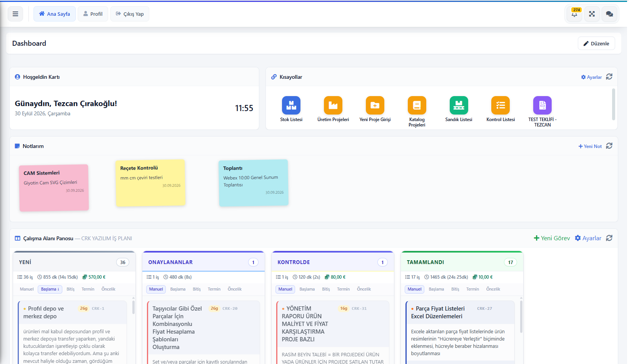Refresh the Notlarım panel
Viewport: 629px width, 364px height.
click(x=609, y=146)
